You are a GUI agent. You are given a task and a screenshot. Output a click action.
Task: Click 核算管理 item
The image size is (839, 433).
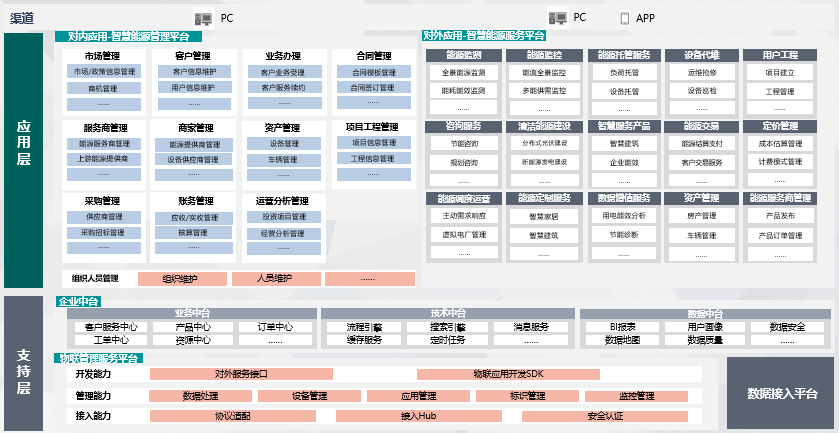pyautogui.click(x=194, y=233)
